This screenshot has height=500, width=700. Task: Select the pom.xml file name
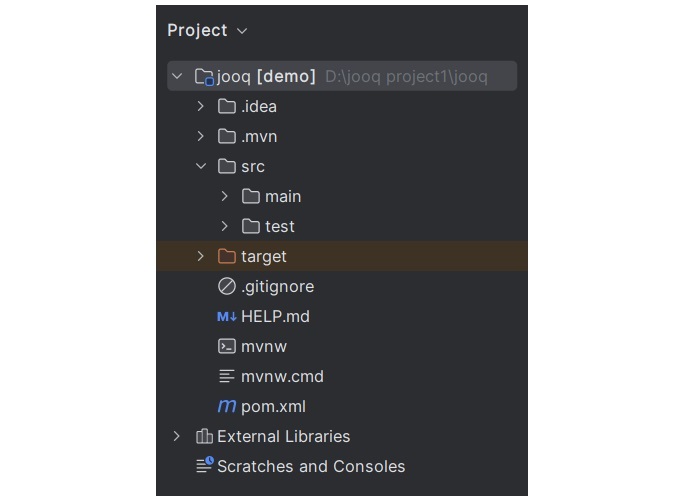(x=273, y=406)
